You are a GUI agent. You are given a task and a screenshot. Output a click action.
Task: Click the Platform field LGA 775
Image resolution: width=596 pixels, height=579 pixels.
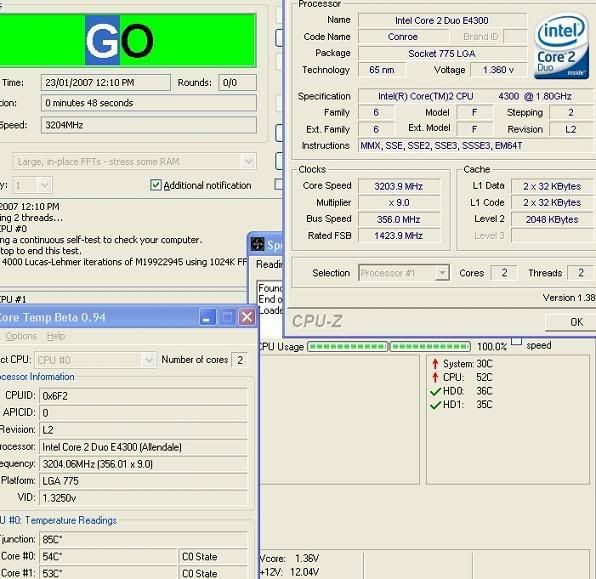pyautogui.click(x=144, y=481)
